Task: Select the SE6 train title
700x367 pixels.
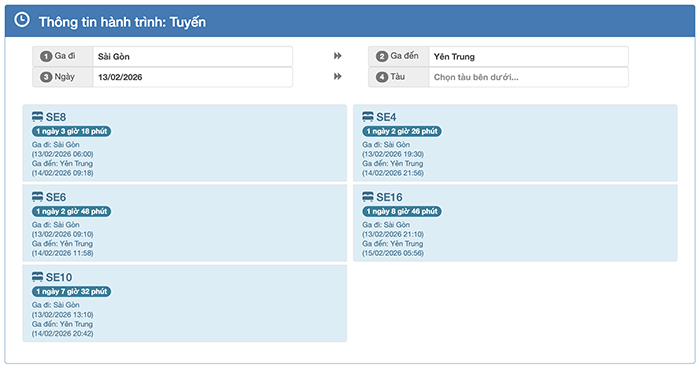Action: pyautogui.click(x=56, y=197)
